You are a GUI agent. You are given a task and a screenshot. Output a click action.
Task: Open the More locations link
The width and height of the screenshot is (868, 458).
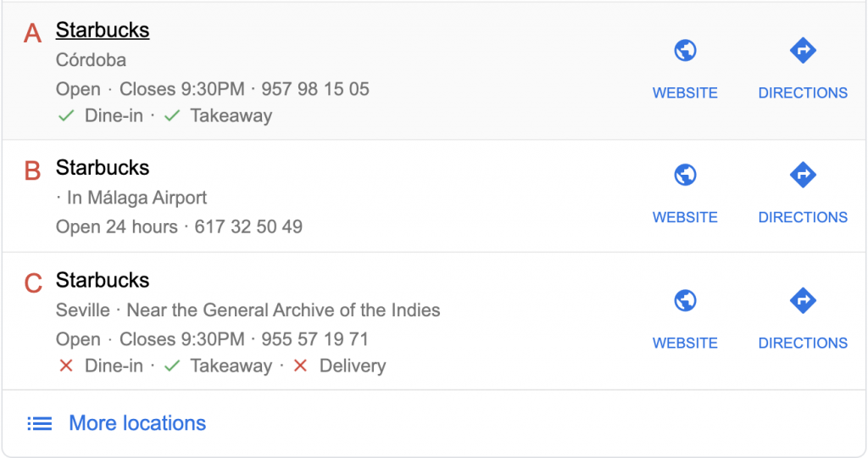tap(137, 423)
